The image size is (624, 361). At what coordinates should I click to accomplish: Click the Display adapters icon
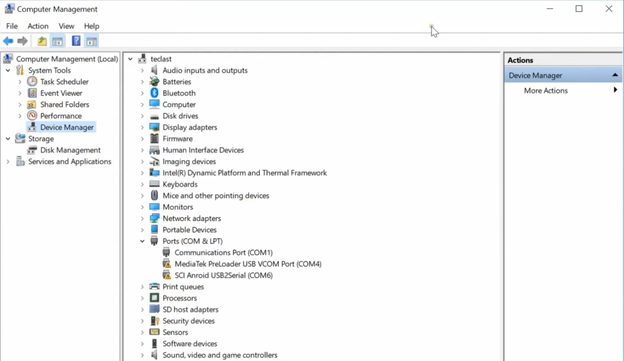(x=154, y=127)
